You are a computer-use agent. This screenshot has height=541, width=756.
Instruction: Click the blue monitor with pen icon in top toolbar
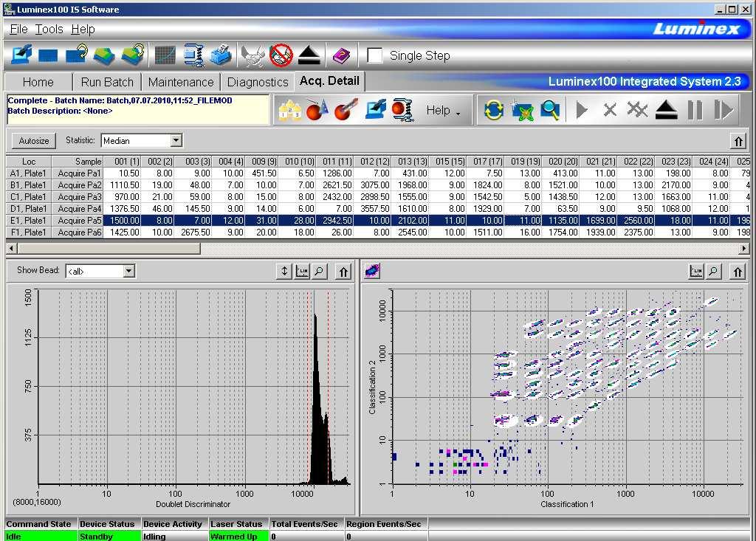[x=21, y=55]
